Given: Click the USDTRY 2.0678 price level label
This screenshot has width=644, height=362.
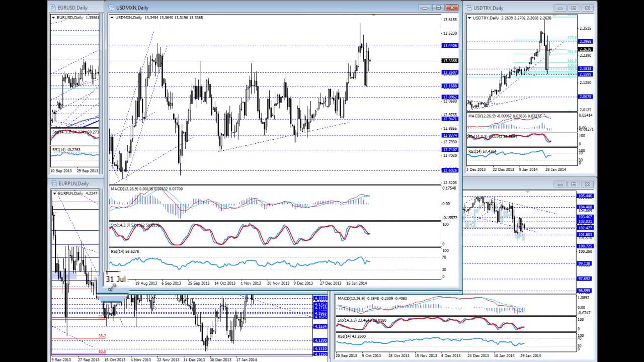Looking at the screenshot, I should click(585, 97).
